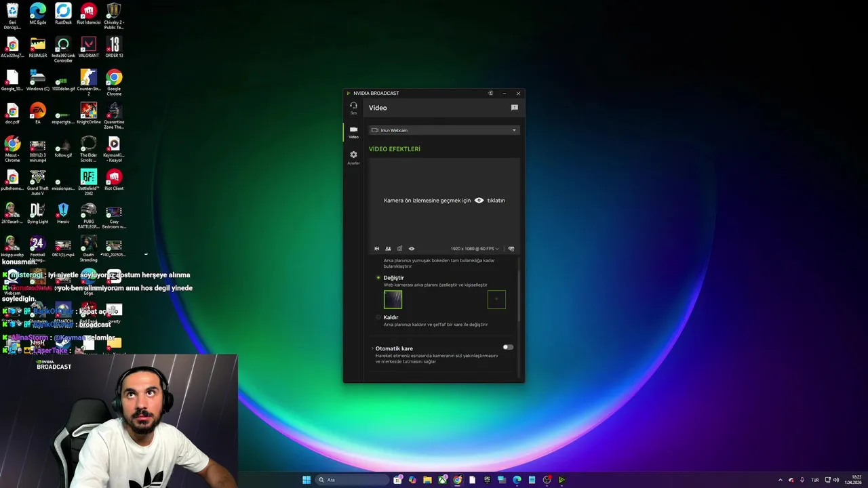The image size is (868, 488).
Task: Select the Kaldır radio option
Action: 378,317
